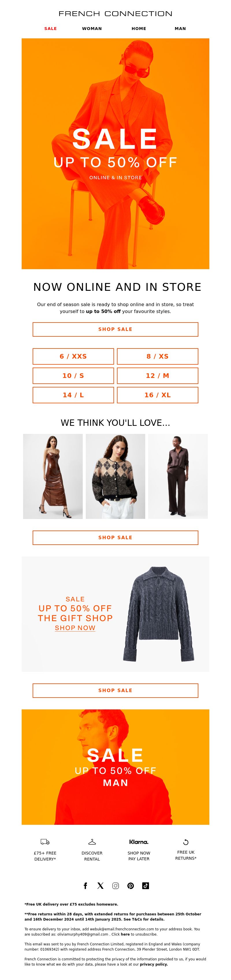Image resolution: width=231 pixels, height=980 pixels.
Task: Click the clothes hanger rental icon
Action: tap(92, 842)
